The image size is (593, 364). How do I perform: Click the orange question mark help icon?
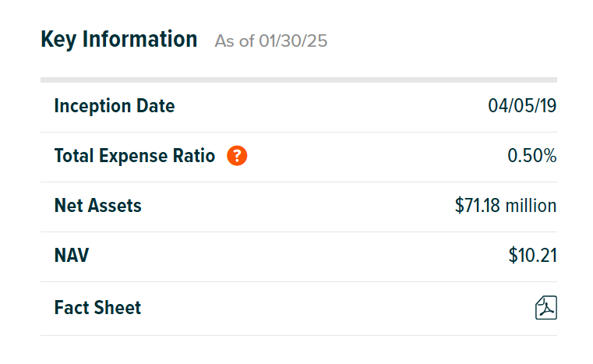click(237, 156)
